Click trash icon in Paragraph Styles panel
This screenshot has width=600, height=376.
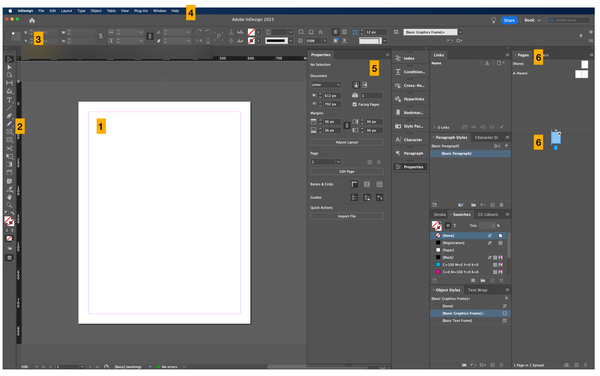501,205
